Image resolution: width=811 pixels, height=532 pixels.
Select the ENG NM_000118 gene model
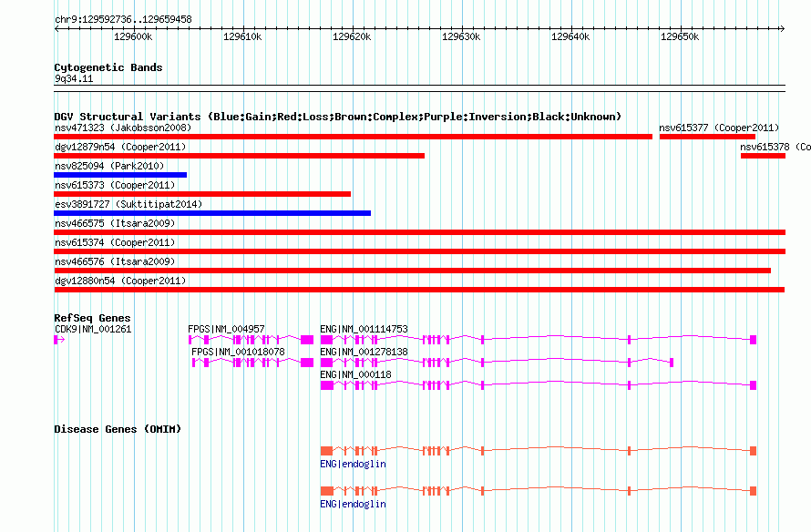(539, 385)
